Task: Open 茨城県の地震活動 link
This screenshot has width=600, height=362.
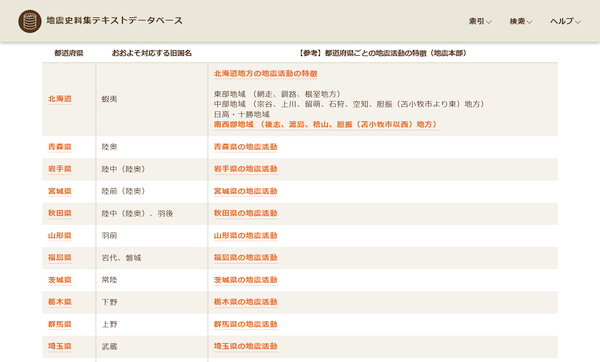Action: coord(245,280)
